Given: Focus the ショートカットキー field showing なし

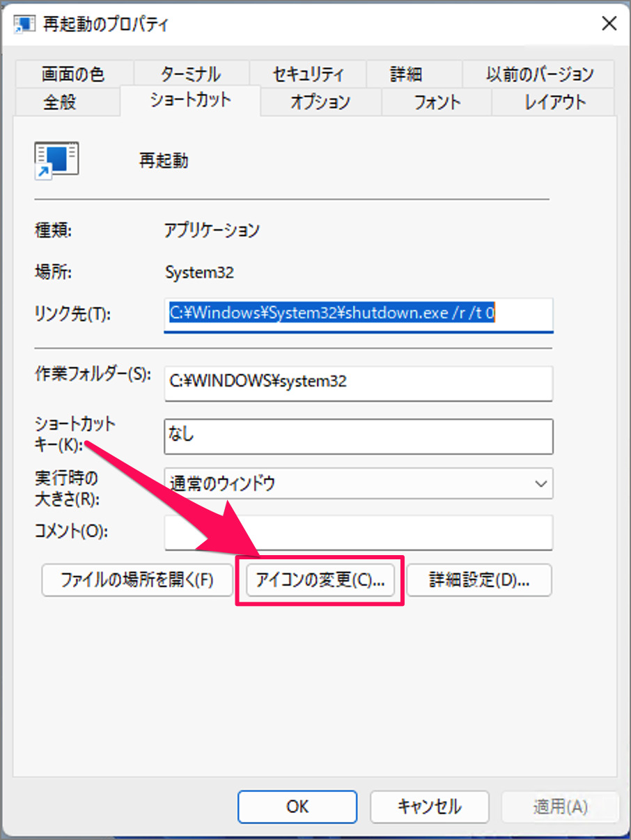Looking at the screenshot, I should point(359,436).
